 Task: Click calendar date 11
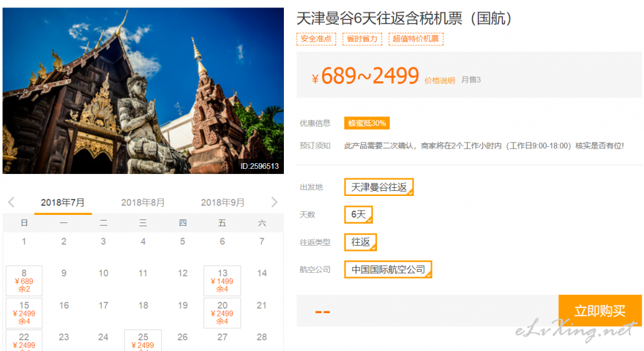coord(143,273)
